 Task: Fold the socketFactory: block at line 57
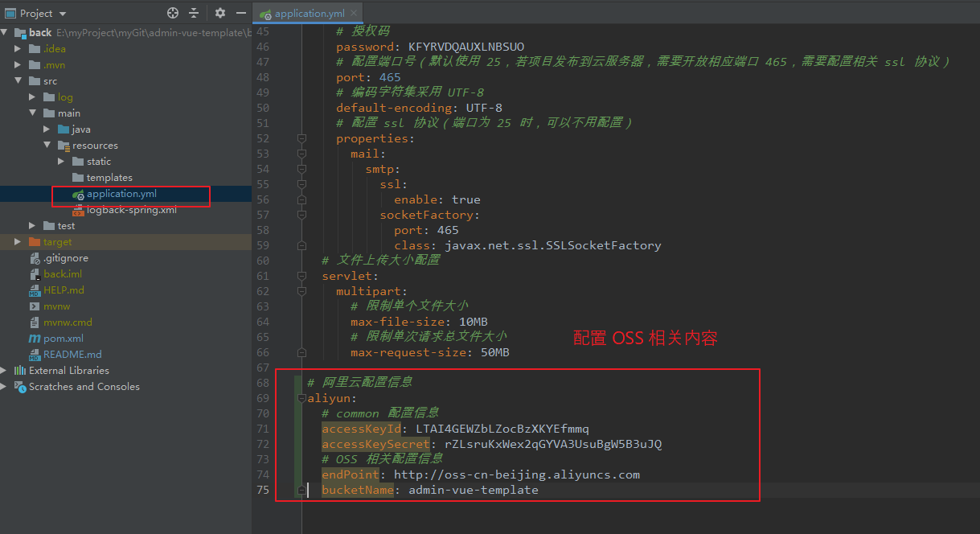(x=301, y=215)
